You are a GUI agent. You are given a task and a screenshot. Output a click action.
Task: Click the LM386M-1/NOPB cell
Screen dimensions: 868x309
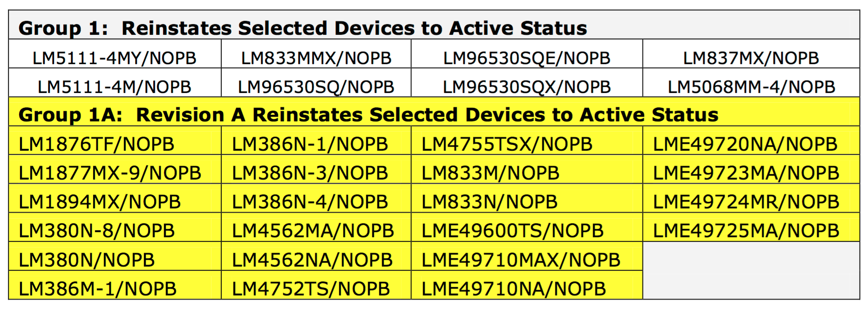pos(115,285)
